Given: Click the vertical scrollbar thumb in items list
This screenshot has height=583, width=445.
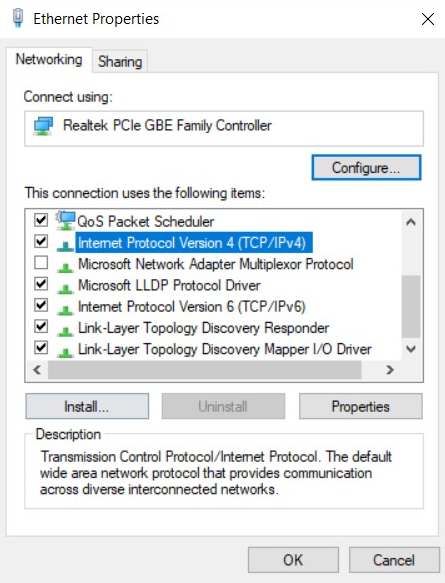Looking at the screenshot, I should pos(411,306).
